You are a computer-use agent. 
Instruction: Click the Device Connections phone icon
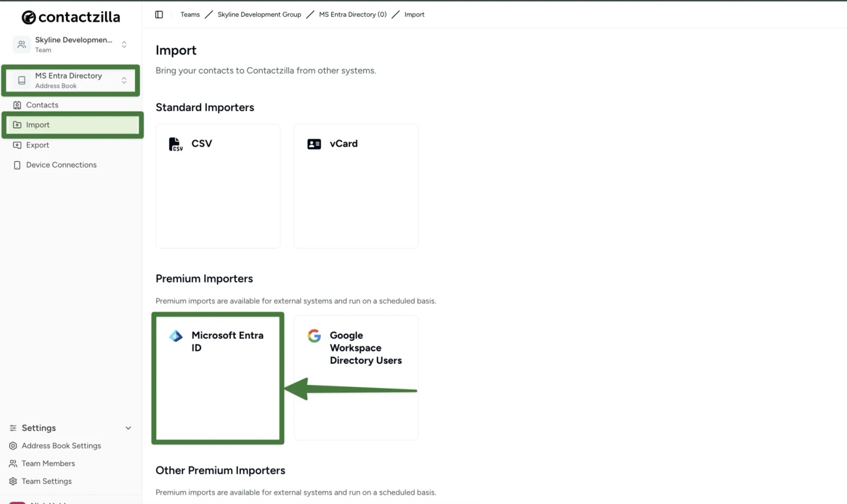pyautogui.click(x=16, y=164)
